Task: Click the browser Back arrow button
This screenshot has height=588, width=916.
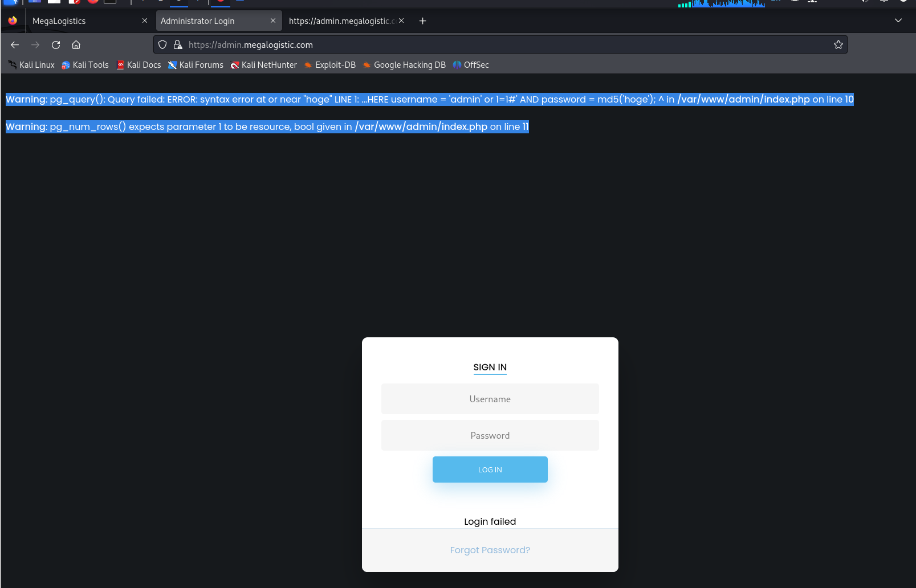Action: pos(15,45)
